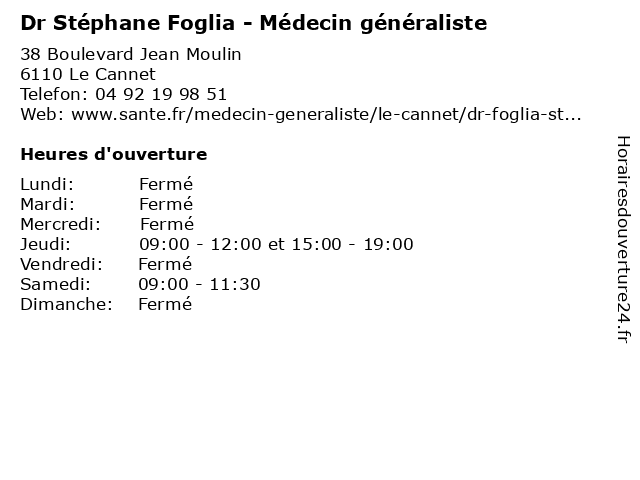Click Fermé next to Vendredi
640x480 pixels.
click(165, 264)
